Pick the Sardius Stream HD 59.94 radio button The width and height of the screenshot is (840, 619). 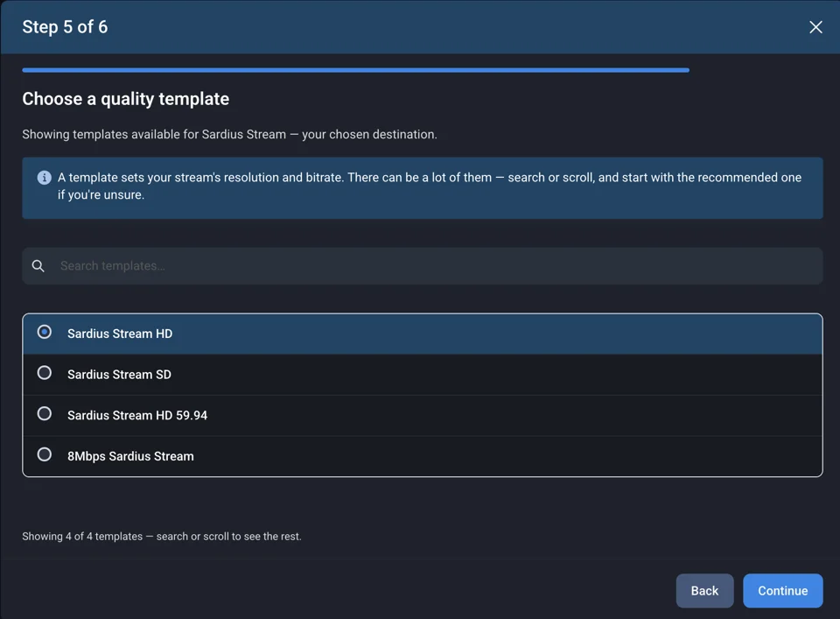pyautogui.click(x=45, y=414)
